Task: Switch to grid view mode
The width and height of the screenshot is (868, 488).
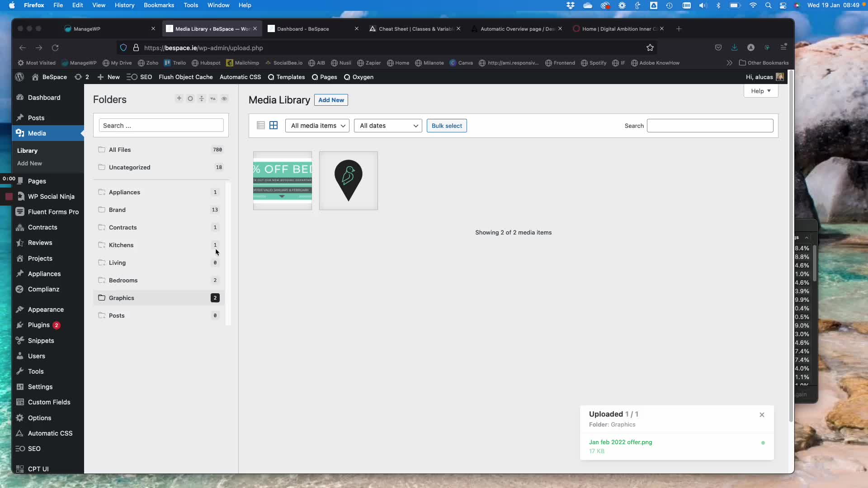Action: point(274,126)
